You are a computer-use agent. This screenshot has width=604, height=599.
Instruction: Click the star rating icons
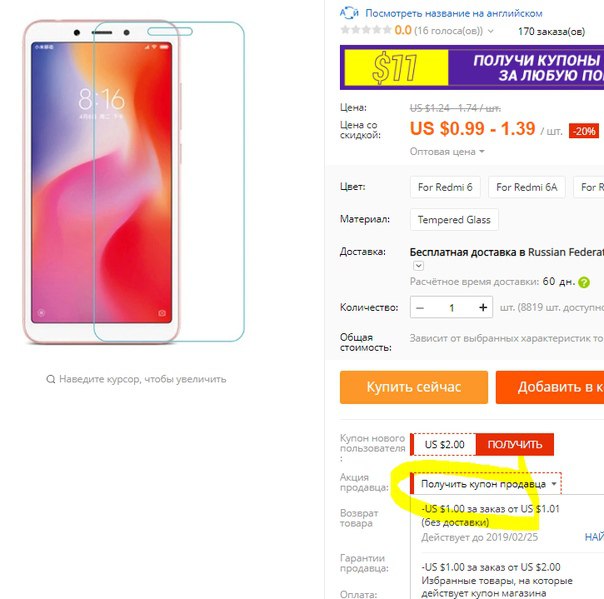[366, 30]
